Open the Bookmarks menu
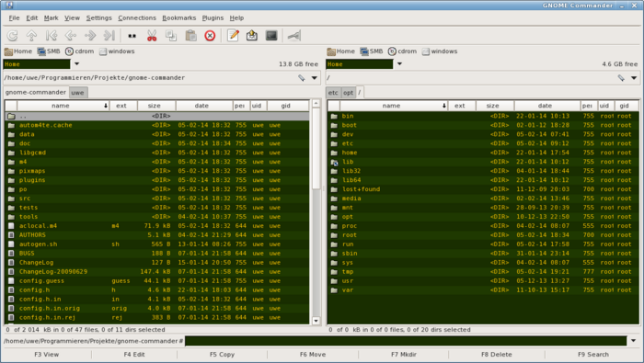 pyautogui.click(x=179, y=18)
